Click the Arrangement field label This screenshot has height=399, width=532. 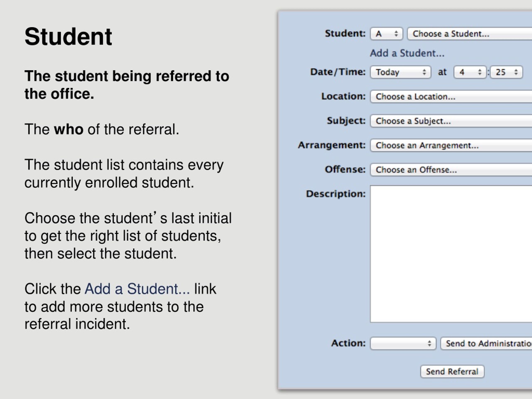tap(332, 145)
